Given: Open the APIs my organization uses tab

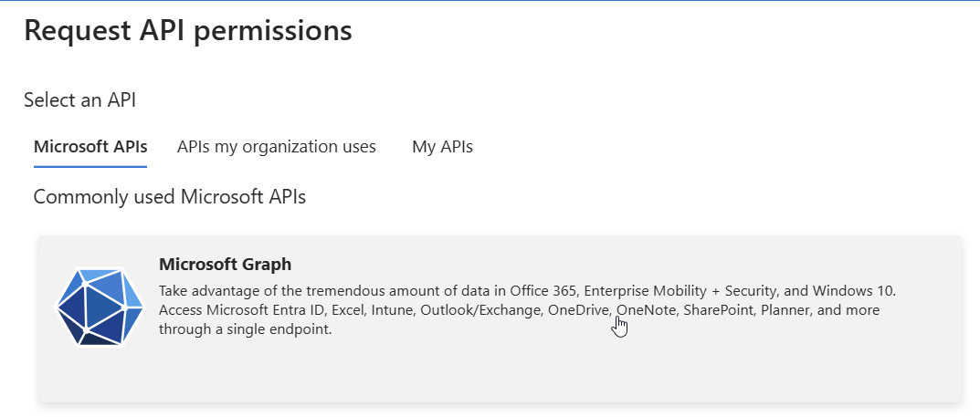Looking at the screenshot, I should pyautogui.click(x=276, y=147).
